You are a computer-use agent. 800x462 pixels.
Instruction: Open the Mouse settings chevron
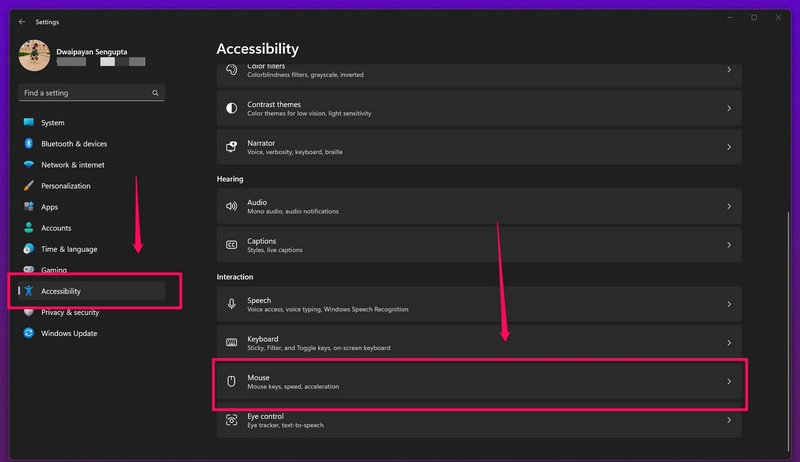point(728,381)
